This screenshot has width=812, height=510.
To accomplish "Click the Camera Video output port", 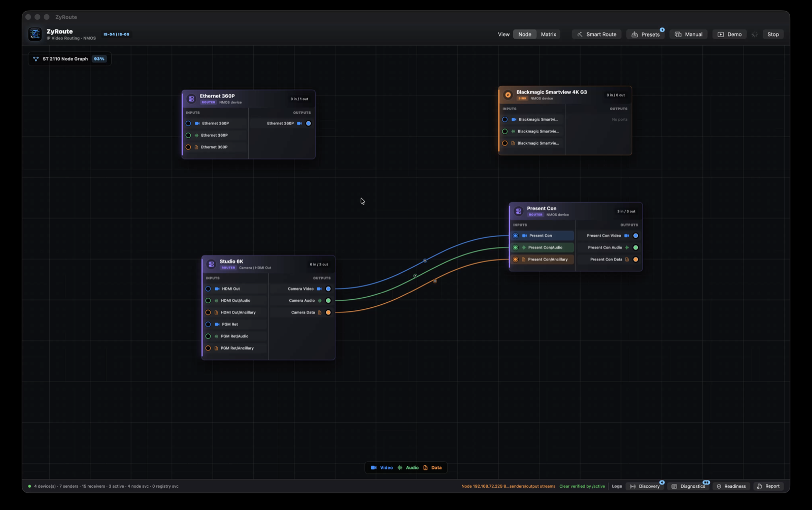I will 328,289.
